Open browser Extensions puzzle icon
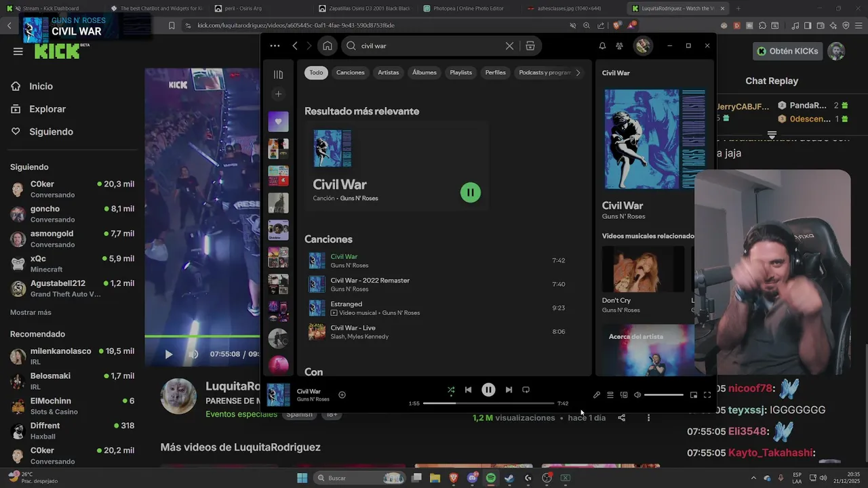 pyautogui.click(x=762, y=25)
